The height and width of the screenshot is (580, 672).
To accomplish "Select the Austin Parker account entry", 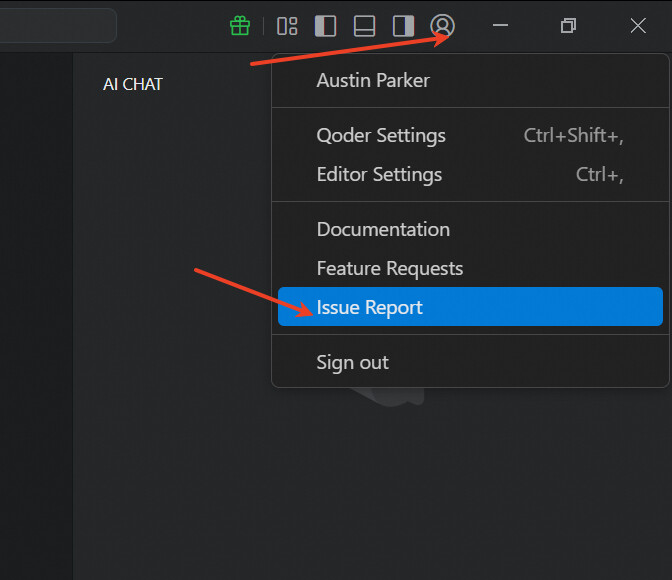I will (372, 80).
